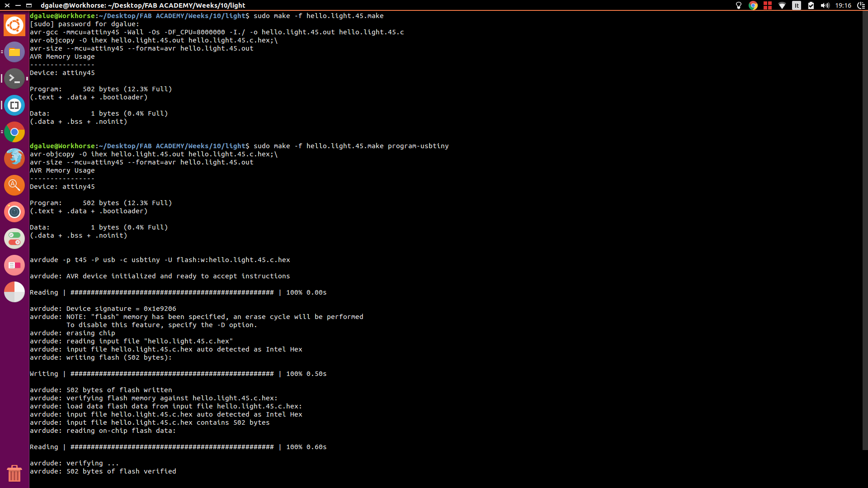Expand the Wi-Fi network menu
The image size is (868, 488).
(782, 5)
